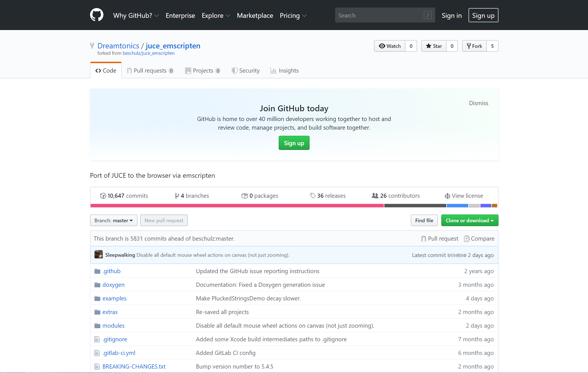The image size is (588, 373).
Task: Open the modules folder icon
Action: pos(97,326)
